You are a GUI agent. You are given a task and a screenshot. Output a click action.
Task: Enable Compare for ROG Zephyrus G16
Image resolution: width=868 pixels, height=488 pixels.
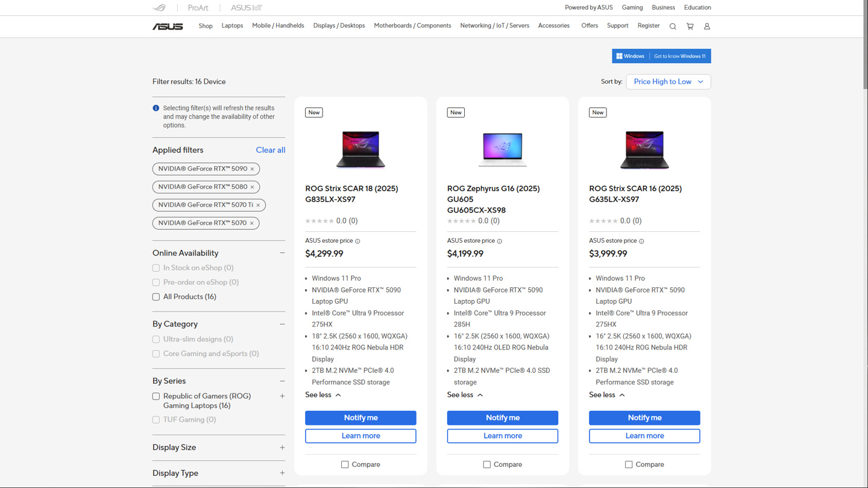coord(486,465)
